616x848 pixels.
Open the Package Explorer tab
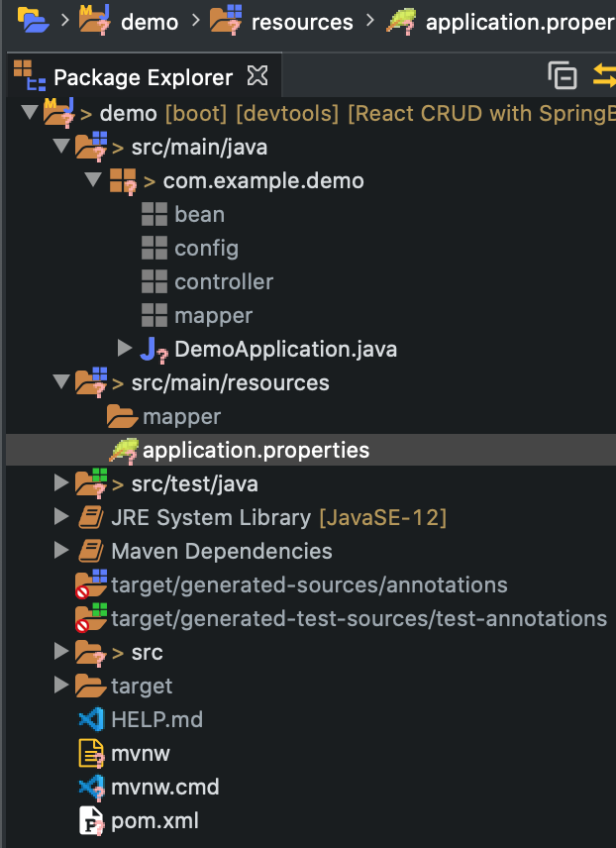(143, 77)
